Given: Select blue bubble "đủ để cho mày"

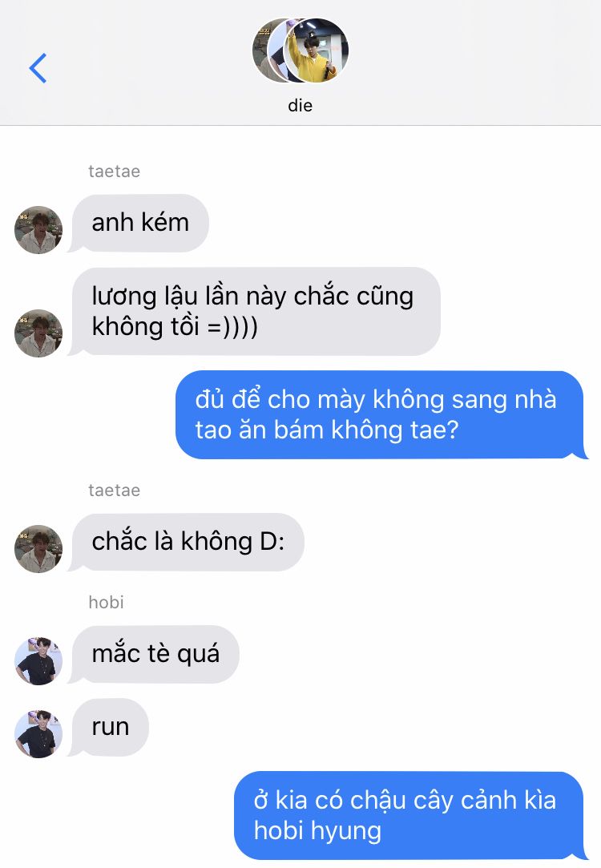Looking at the screenshot, I should pyautogui.click(x=380, y=414).
